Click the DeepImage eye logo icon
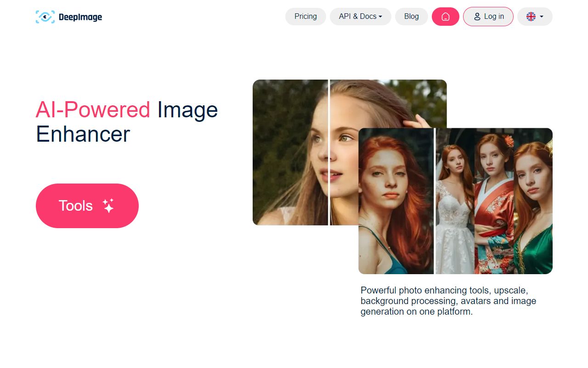 pos(45,17)
